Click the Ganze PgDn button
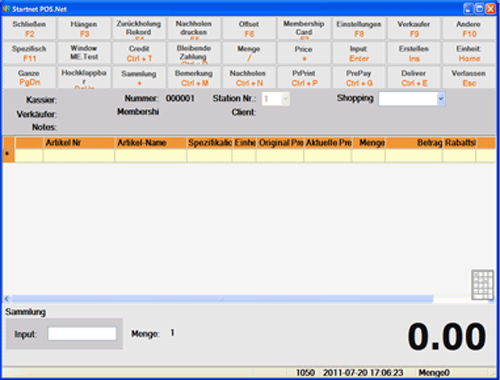Screen dimensions: 500x380 pyautogui.click(x=29, y=78)
